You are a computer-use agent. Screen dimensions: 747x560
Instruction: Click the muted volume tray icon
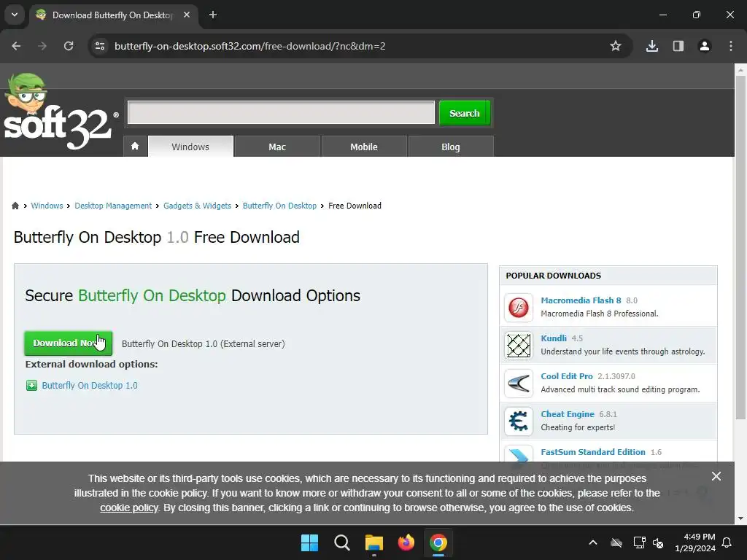[658, 542]
